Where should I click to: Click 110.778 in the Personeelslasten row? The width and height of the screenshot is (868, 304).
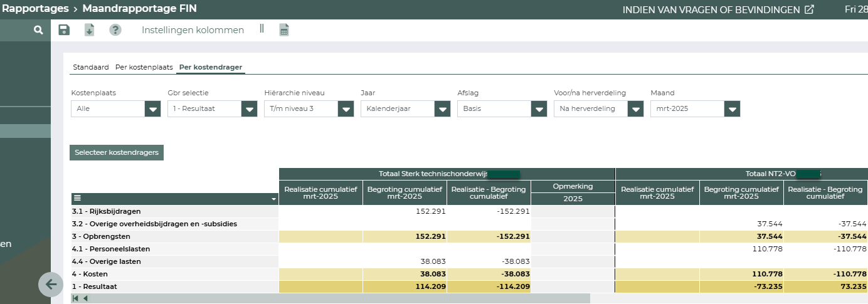tap(741, 249)
